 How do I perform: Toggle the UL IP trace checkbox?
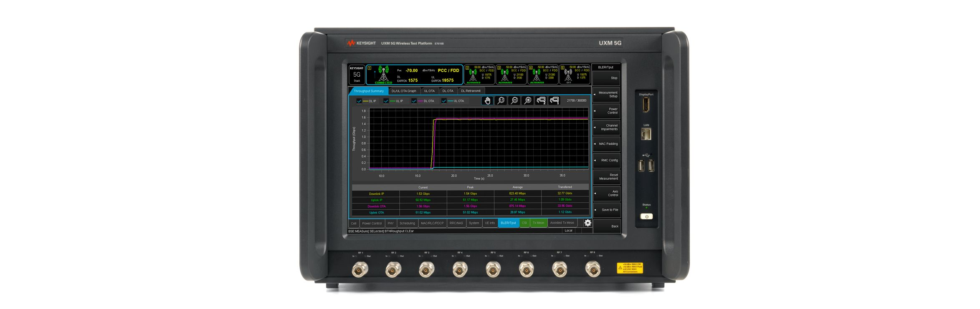[x=386, y=101]
